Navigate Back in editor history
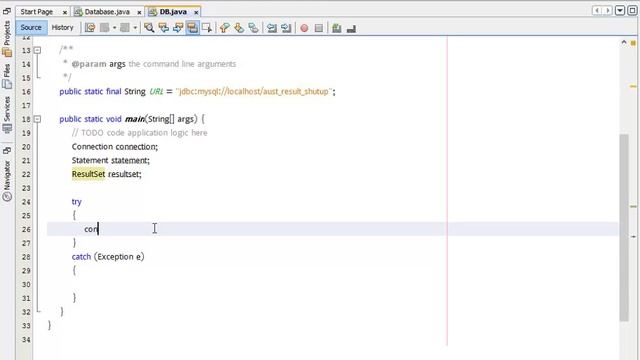 click(104, 28)
